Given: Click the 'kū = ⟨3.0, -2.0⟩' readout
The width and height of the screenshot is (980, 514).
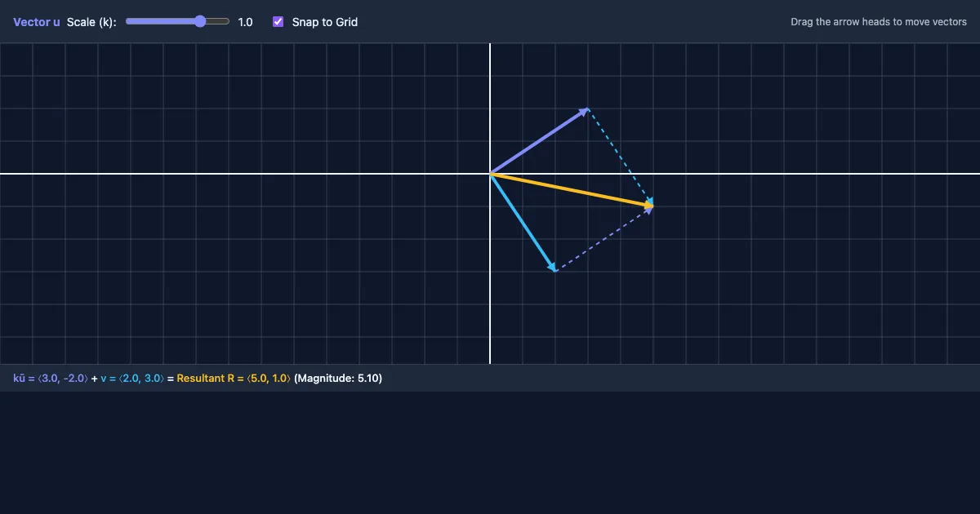Looking at the screenshot, I should (x=51, y=379).
